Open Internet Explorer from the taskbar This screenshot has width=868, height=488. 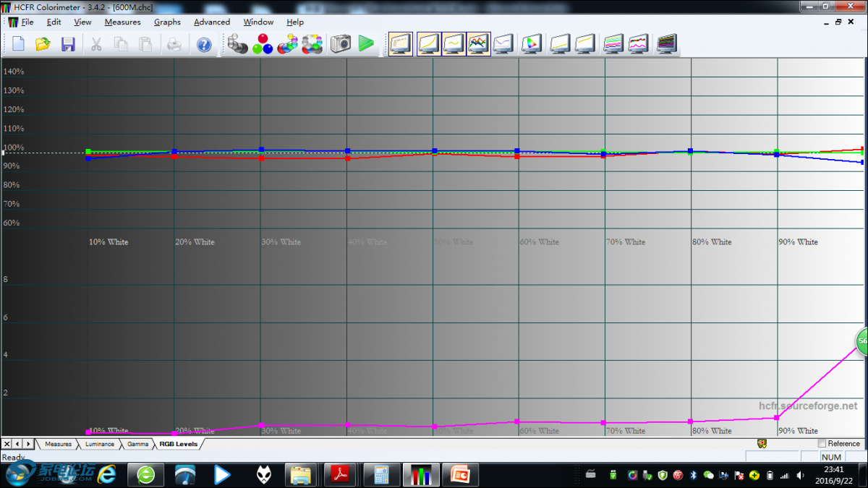pyautogui.click(x=108, y=474)
